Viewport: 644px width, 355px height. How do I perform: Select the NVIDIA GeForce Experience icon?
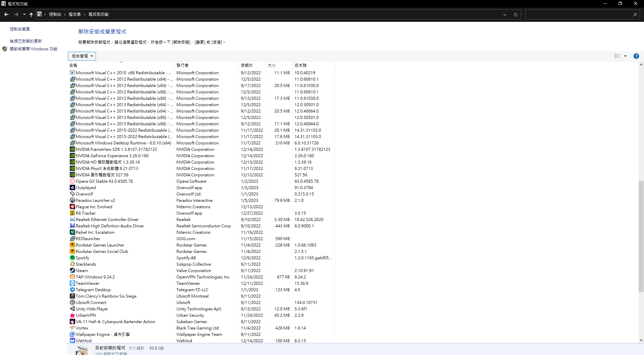pos(72,156)
